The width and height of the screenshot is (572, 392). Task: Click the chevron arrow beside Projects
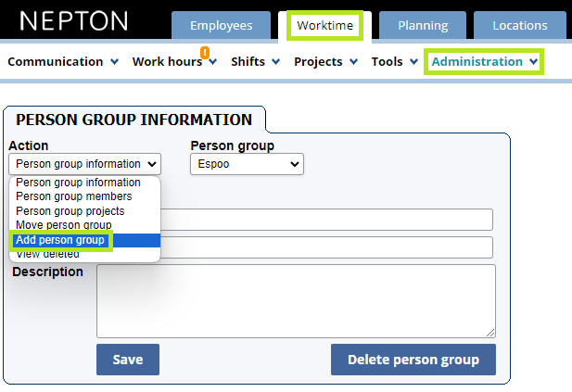pos(353,61)
